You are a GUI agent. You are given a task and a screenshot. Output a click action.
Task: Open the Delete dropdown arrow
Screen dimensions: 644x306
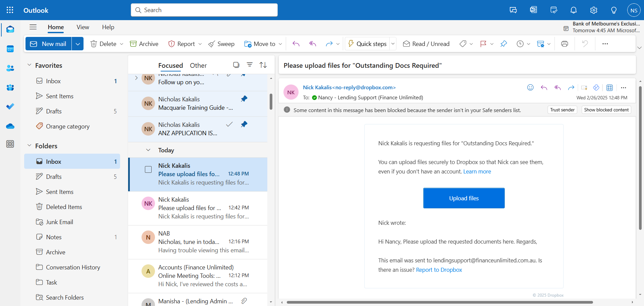coord(121,44)
